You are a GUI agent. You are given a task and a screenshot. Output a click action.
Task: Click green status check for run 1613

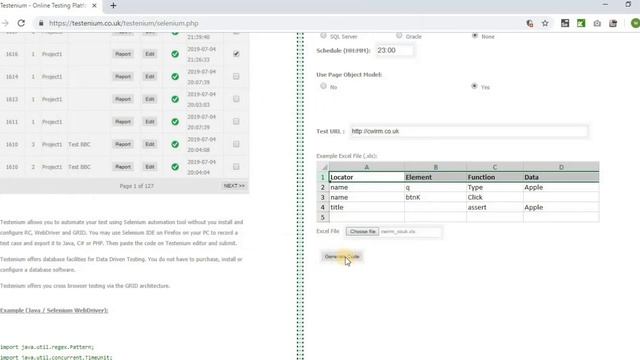coord(175,99)
